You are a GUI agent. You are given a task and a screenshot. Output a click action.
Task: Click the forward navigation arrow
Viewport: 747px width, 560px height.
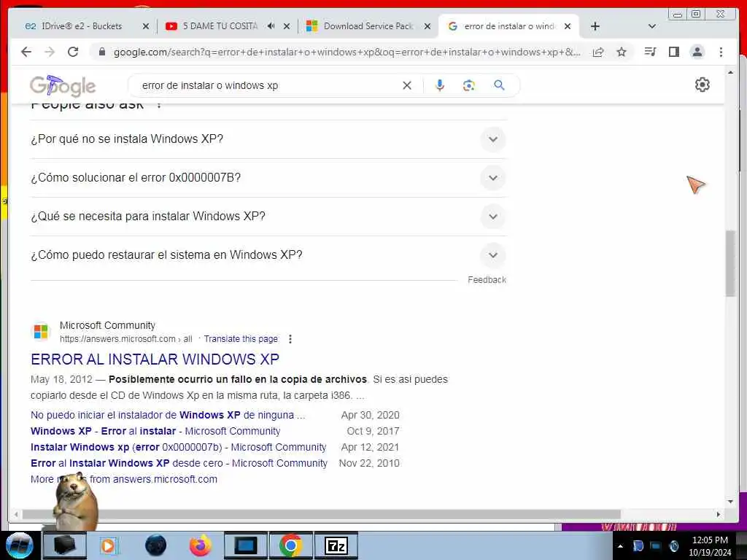click(50, 52)
